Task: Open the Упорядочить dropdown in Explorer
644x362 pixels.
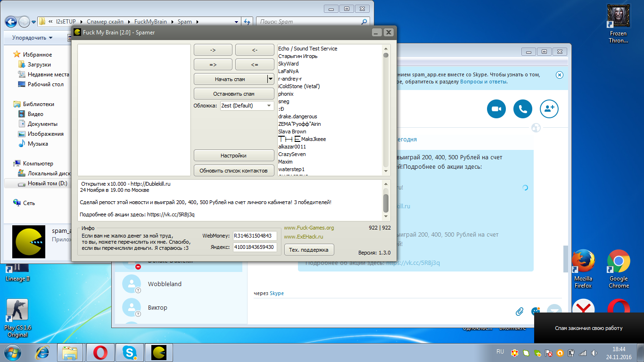Action: [x=33, y=38]
